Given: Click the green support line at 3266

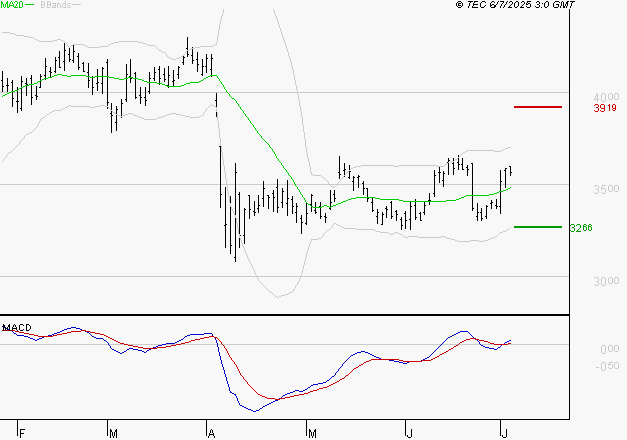Looking at the screenshot, I should coord(538,227).
